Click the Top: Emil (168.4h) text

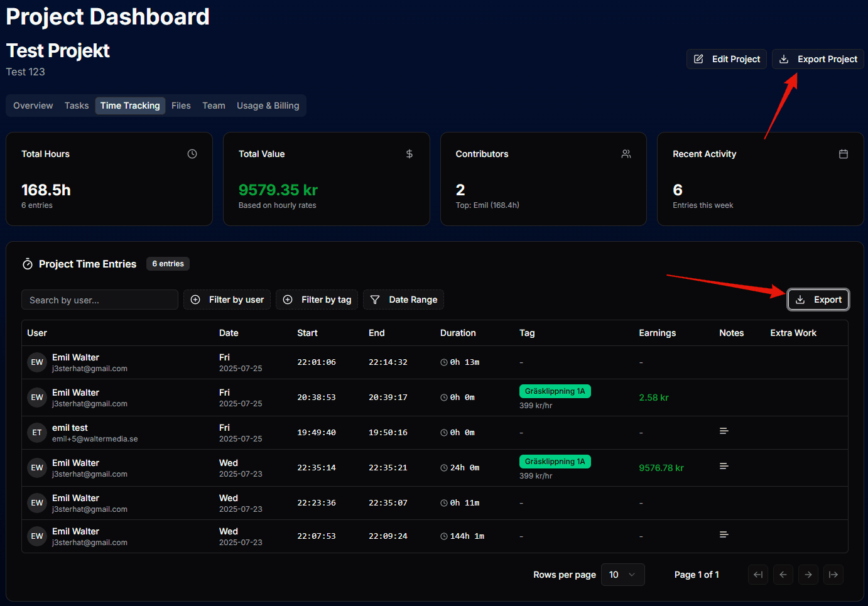point(487,205)
